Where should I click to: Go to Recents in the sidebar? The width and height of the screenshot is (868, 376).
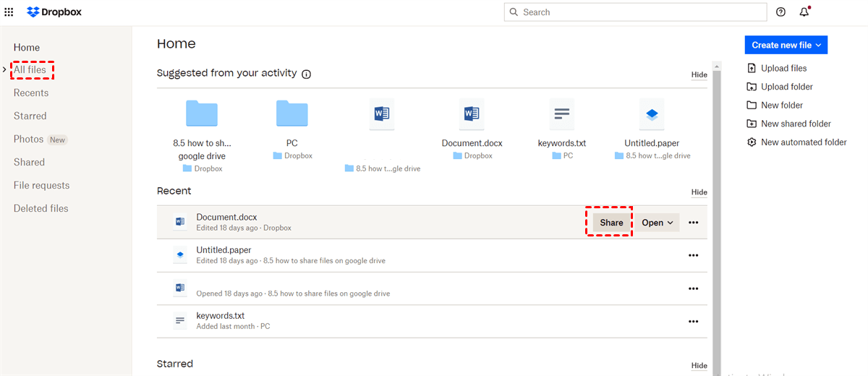point(31,93)
